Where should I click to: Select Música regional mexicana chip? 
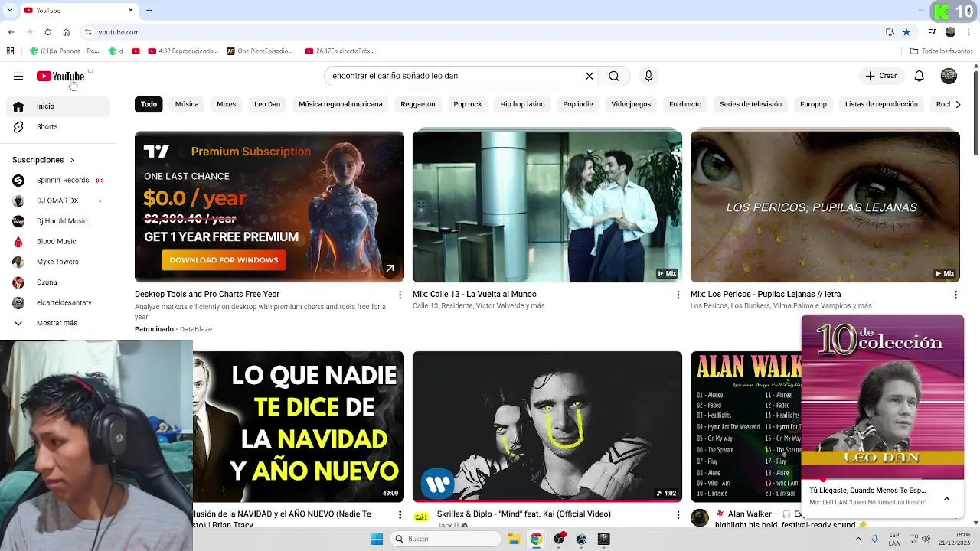point(341,104)
